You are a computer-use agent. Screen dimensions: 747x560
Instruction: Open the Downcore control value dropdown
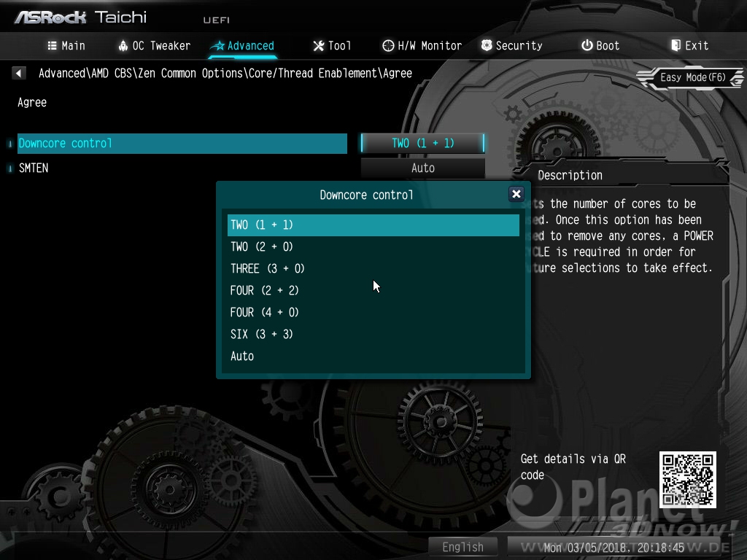point(422,144)
